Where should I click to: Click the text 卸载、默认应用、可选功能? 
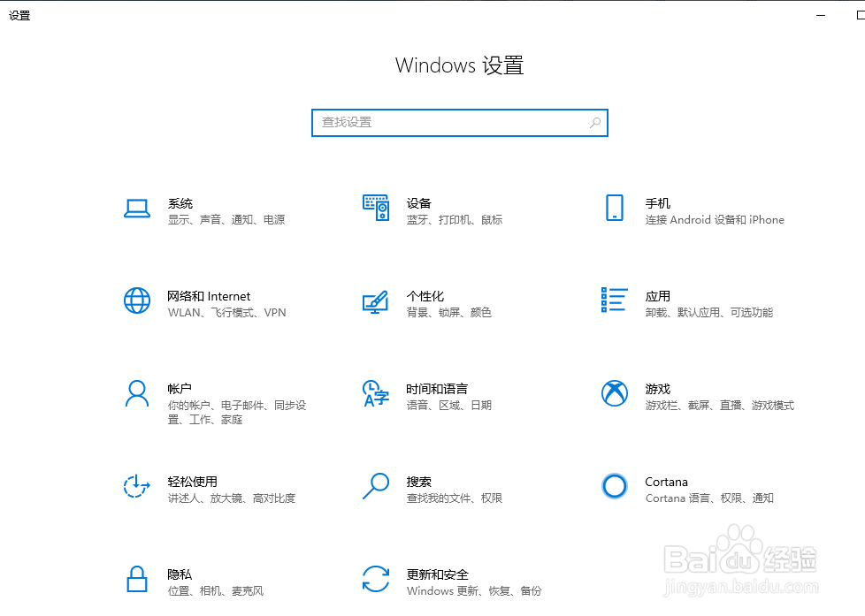pyautogui.click(x=709, y=313)
